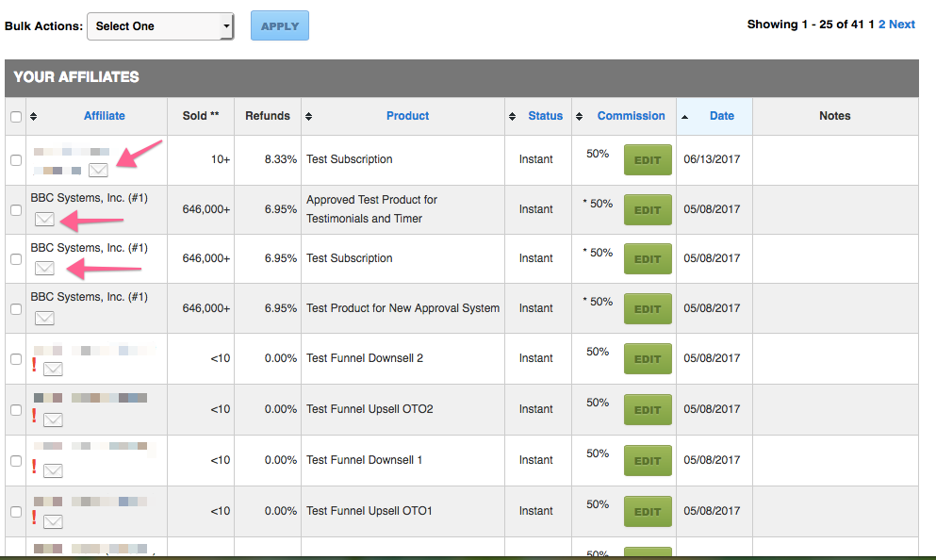Sort table by Commission column

click(x=631, y=116)
